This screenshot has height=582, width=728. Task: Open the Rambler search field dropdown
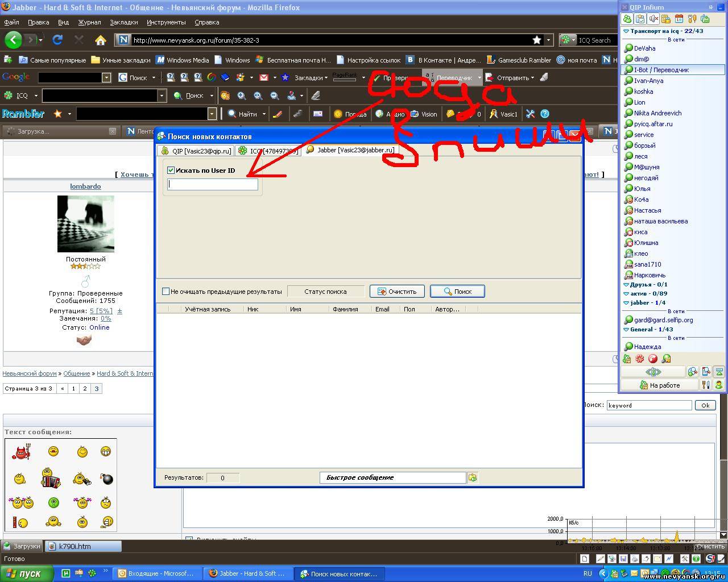click(212, 114)
